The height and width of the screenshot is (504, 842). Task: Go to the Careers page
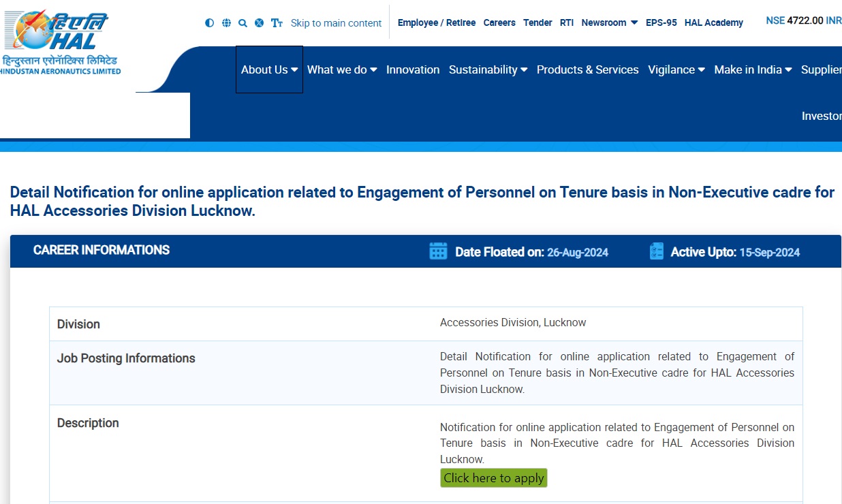click(x=499, y=22)
